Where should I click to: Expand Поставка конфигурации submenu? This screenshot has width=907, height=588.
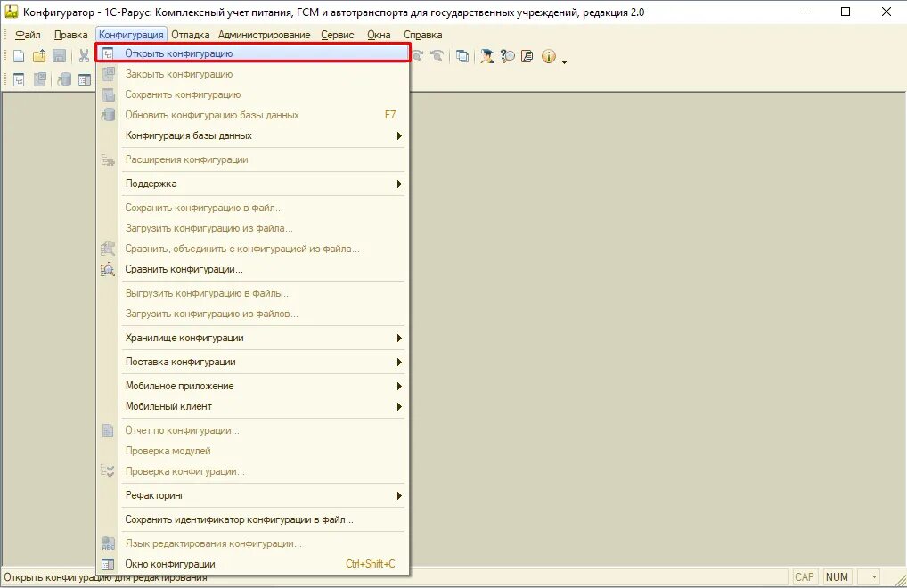pos(253,362)
